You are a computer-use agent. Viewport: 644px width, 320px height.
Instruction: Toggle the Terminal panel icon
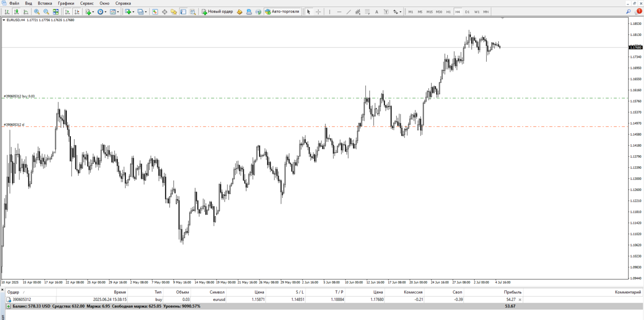pos(183,11)
